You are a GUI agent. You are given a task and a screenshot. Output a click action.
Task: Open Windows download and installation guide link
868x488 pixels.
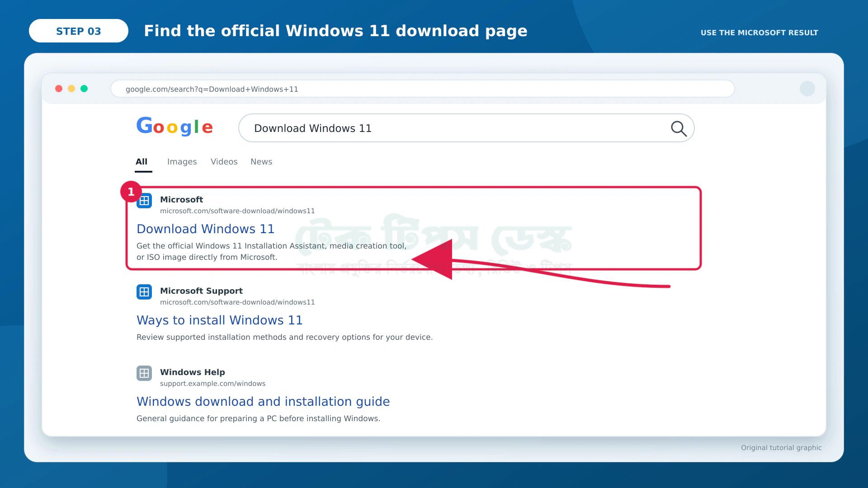(263, 402)
